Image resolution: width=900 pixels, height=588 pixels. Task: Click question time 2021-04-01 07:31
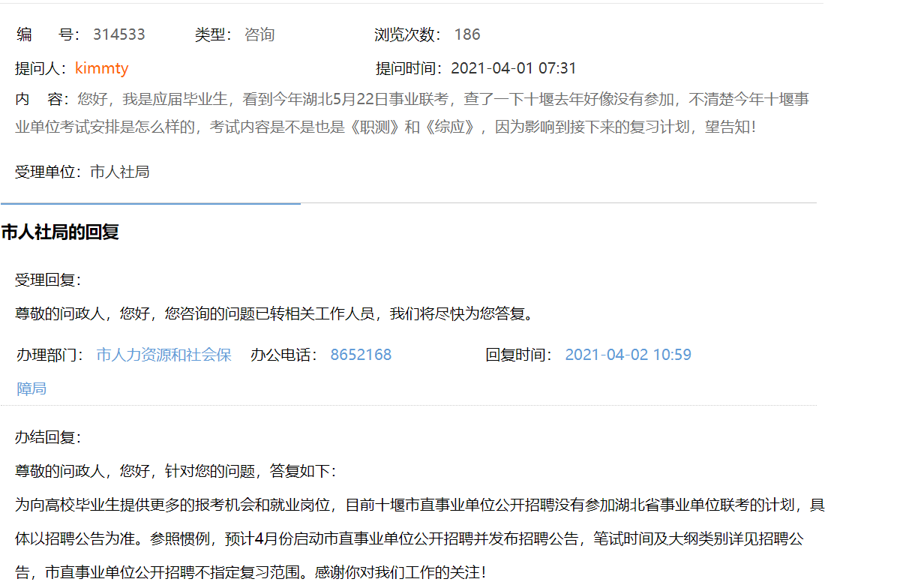tap(514, 68)
